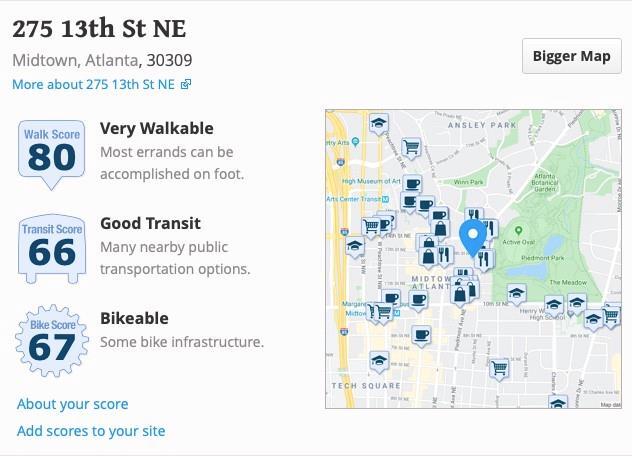
Task: Click the grocery cart marker near Ansley Park
Action: (411, 148)
